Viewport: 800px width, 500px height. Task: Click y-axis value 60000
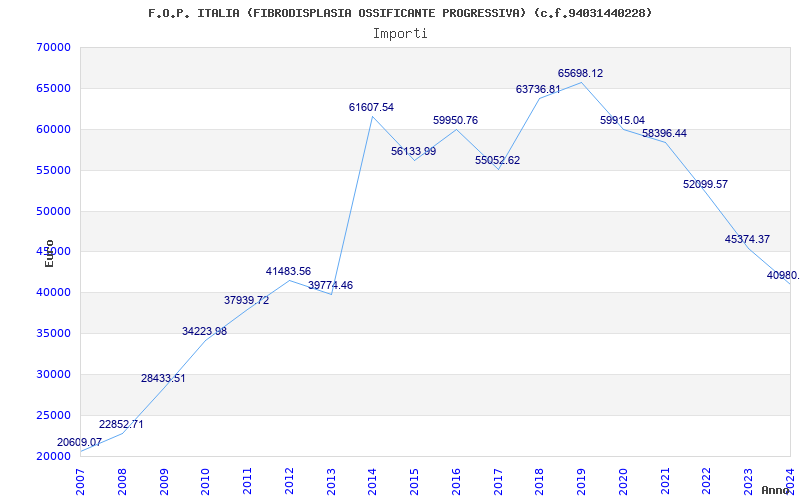pos(53,129)
